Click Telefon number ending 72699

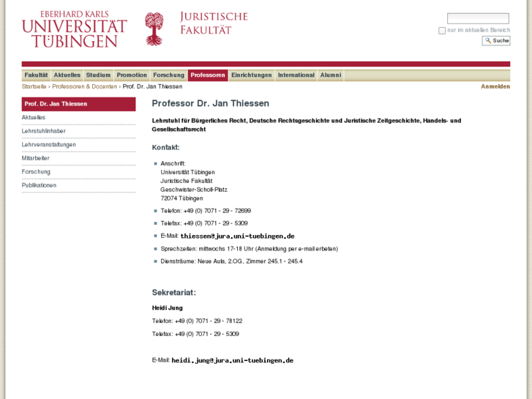click(x=206, y=211)
